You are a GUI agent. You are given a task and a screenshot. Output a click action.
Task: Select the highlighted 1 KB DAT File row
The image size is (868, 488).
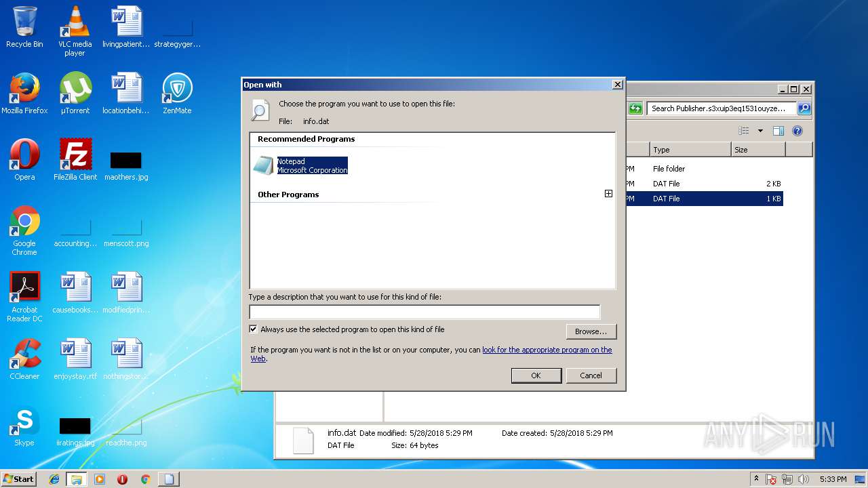tap(705, 199)
